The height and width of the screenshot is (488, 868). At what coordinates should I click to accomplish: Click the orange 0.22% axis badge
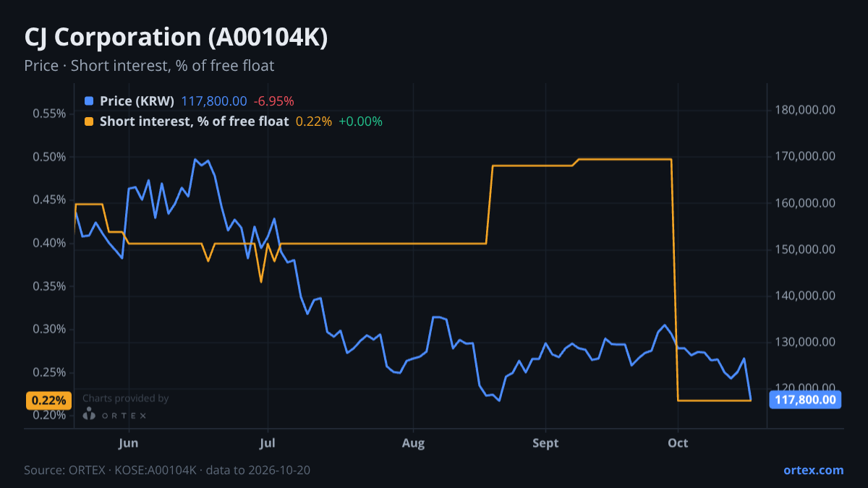(x=48, y=401)
